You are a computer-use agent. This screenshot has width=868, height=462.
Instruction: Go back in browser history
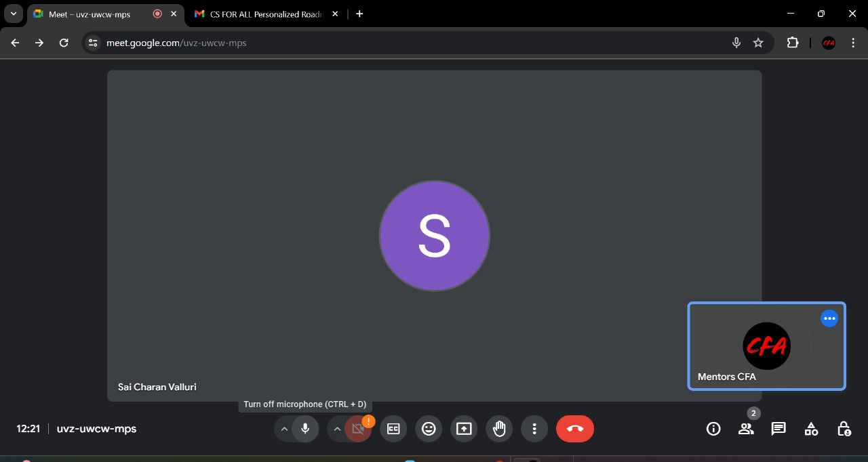(15, 43)
